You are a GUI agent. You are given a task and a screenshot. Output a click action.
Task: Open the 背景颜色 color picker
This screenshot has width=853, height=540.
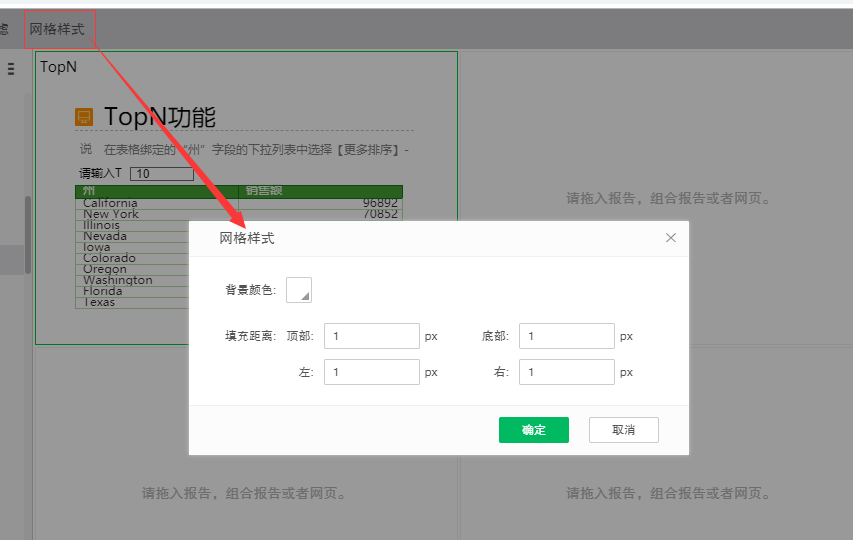pyautogui.click(x=299, y=290)
